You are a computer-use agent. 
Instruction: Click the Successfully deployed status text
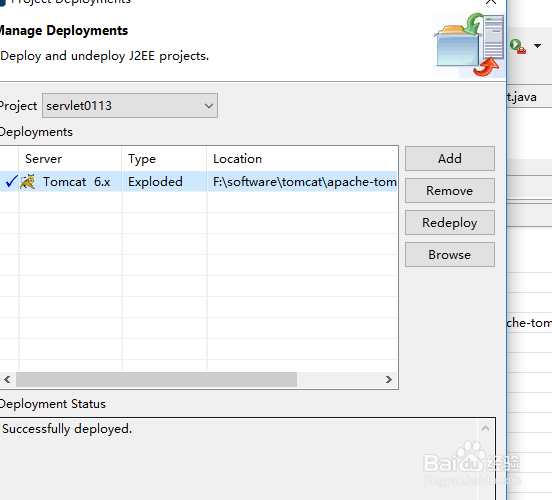tap(67, 429)
